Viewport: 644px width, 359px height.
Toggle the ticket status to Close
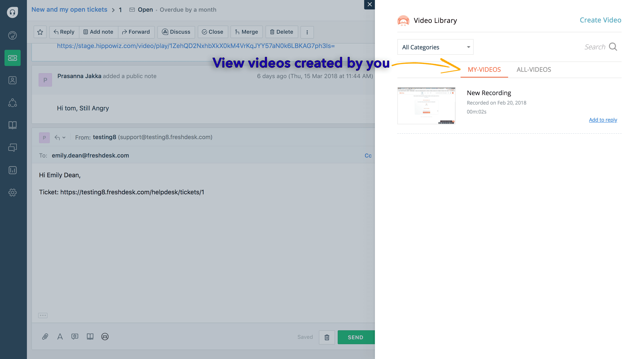tap(212, 31)
